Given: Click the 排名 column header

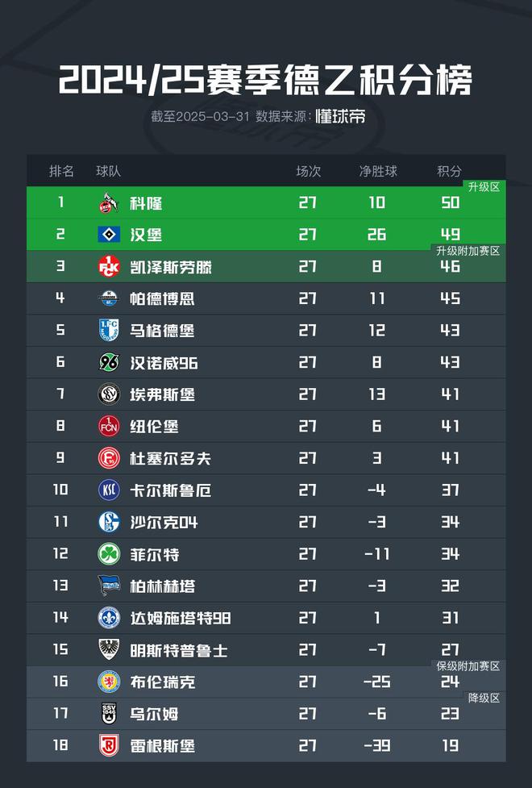Looking at the screenshot, I should coord(61,171).
